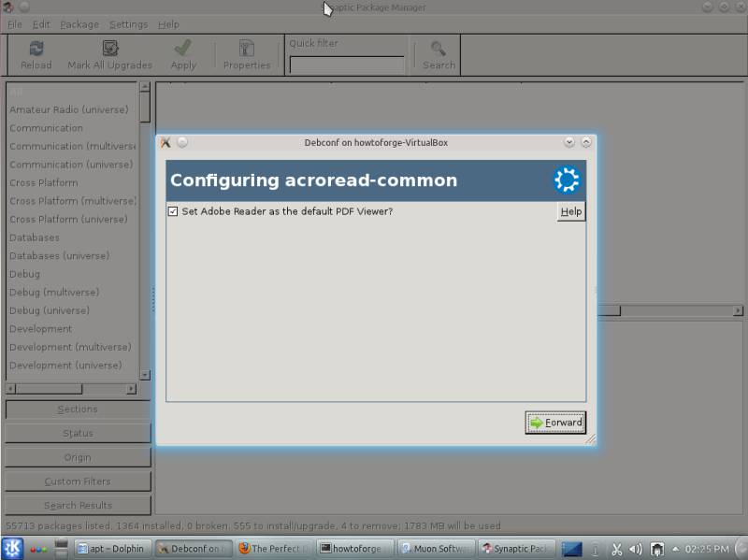This screenshot has height=560, width=748.
Task: Click the gear icon in Debconf header
Action: pos(567,179)
